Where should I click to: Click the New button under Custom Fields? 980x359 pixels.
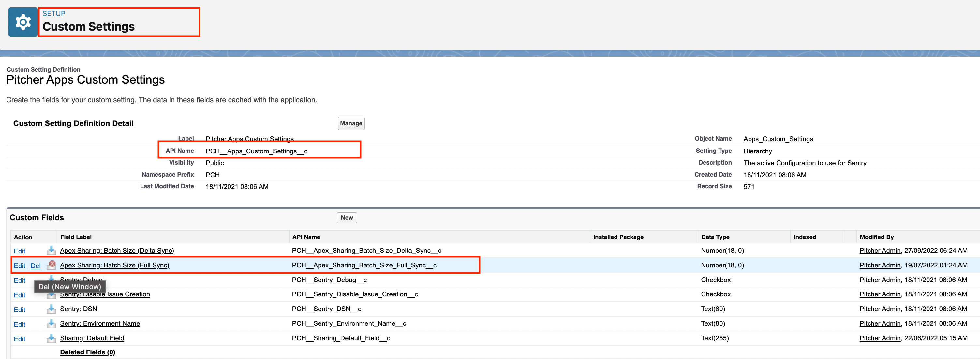pyautogui.click(x=347, y=218)
